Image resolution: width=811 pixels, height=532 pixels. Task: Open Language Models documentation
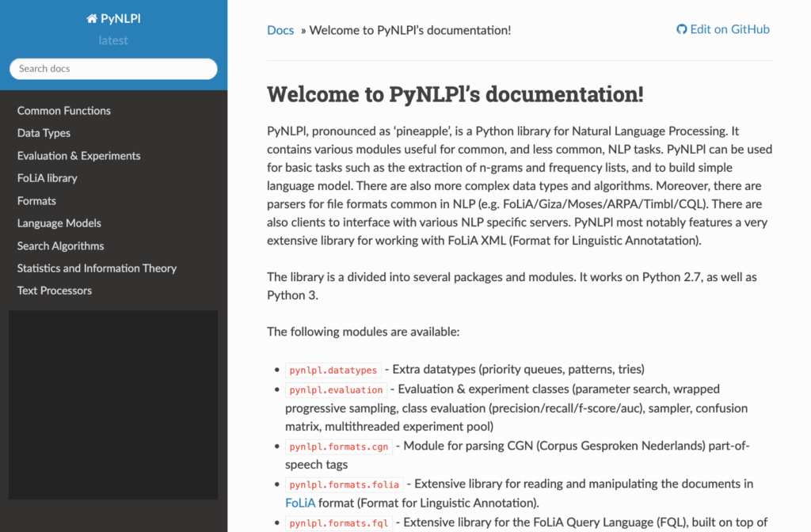coord(59,223)
